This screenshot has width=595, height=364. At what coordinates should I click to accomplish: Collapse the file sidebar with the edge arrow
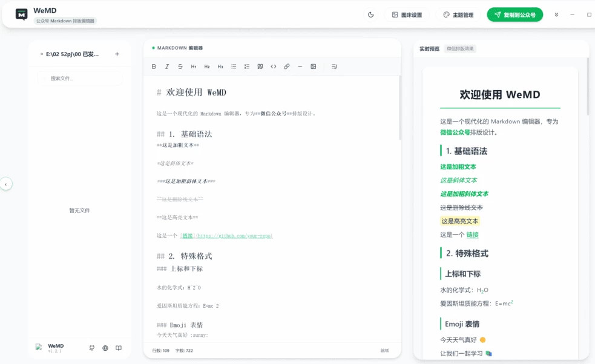pyautogui.click(x=7, y=184)
